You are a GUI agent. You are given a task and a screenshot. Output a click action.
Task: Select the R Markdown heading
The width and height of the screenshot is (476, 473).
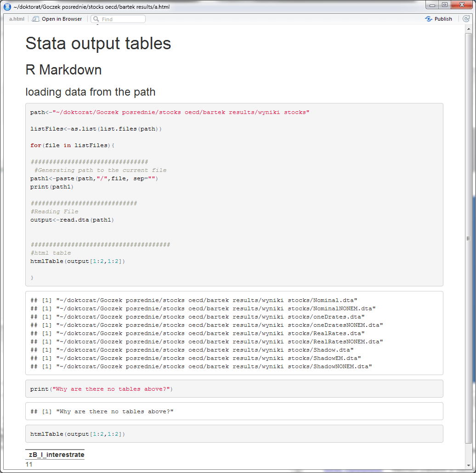point(63,70)
